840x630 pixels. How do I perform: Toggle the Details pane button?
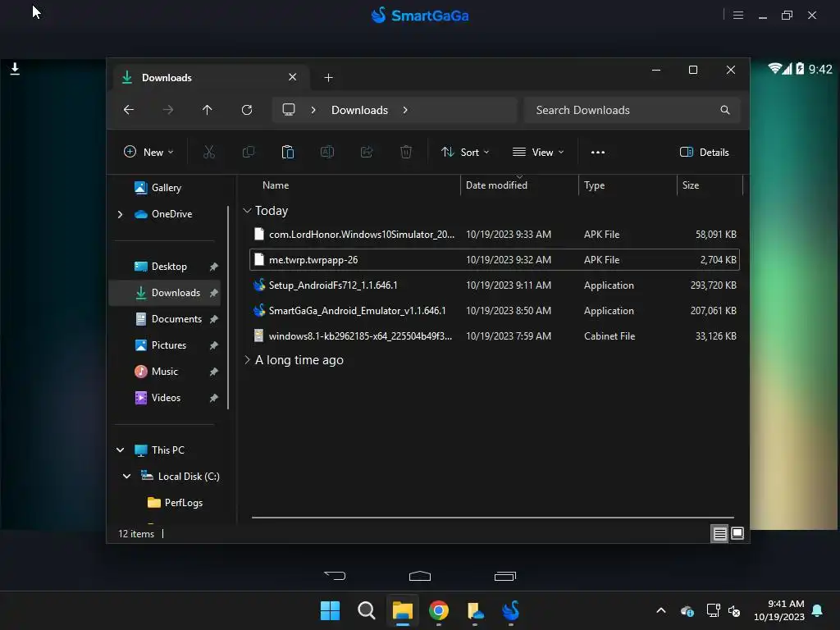tap(704, 152)
